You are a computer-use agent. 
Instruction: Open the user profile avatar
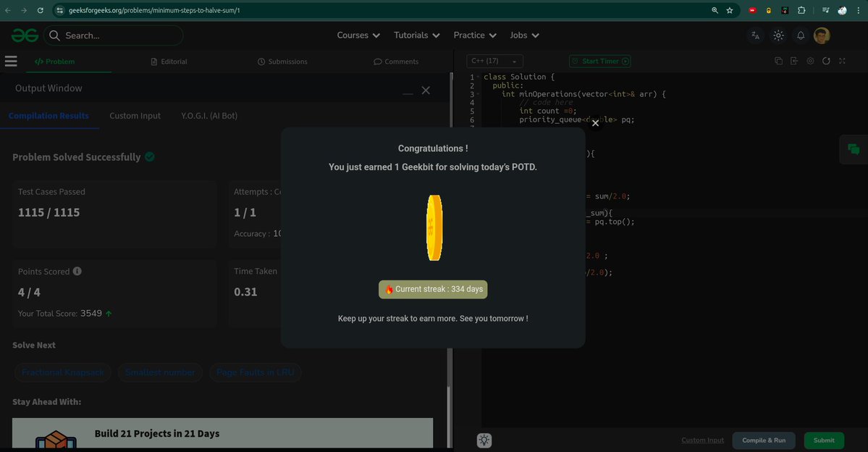pos(822,35)
